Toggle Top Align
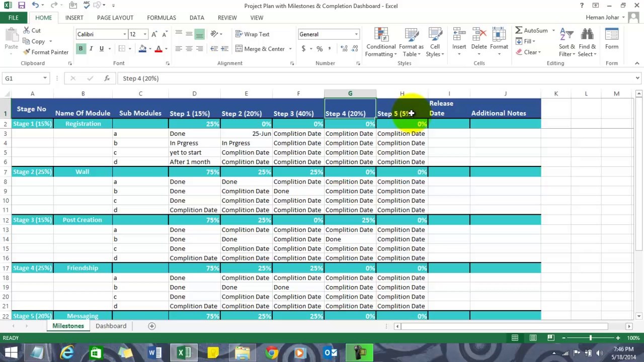Screen dimensions: 644x362 point(179,34)
